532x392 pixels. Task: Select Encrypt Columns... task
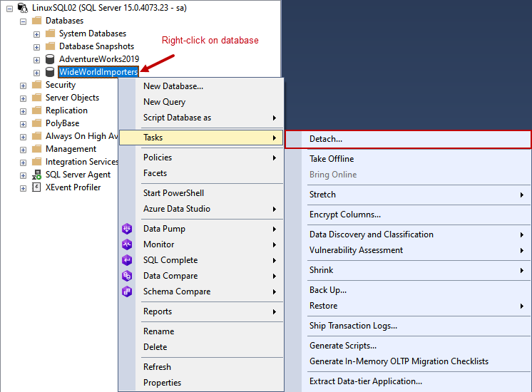[408, 215]
